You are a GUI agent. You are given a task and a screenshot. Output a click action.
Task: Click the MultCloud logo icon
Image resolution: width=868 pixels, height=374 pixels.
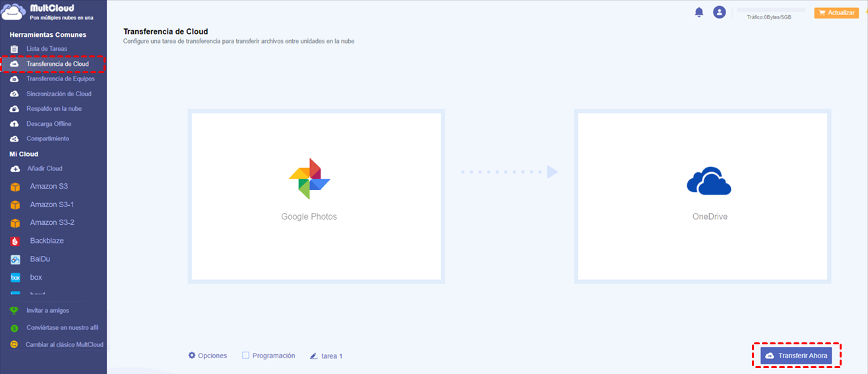(x=15, y=13)
